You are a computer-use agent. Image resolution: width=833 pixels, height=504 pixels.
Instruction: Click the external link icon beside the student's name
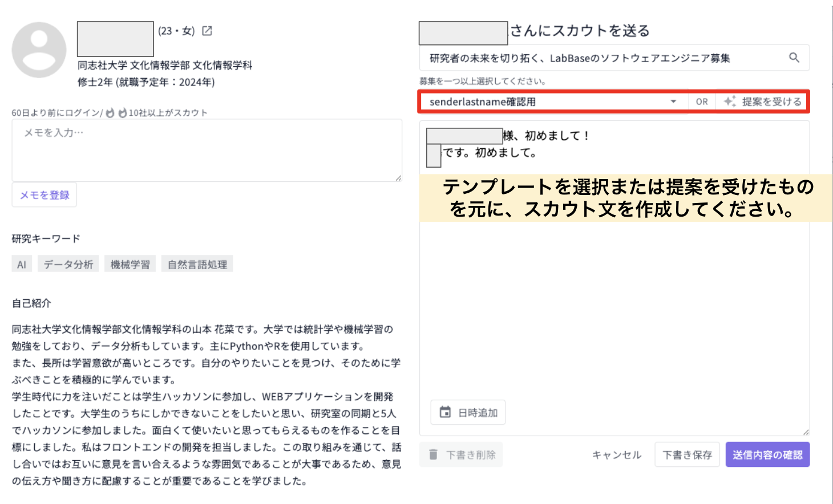point(206,31)
